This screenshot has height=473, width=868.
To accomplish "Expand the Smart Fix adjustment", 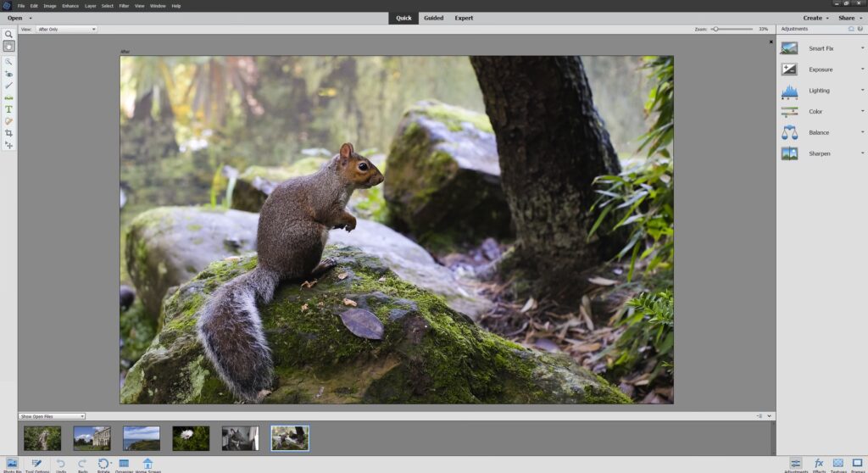I will click(821, 48).
